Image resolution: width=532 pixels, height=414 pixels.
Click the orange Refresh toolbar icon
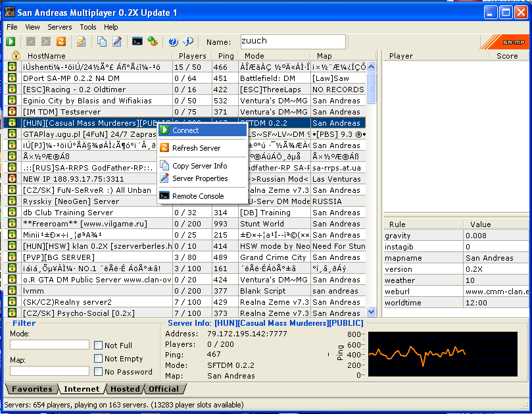click(61, 41)
